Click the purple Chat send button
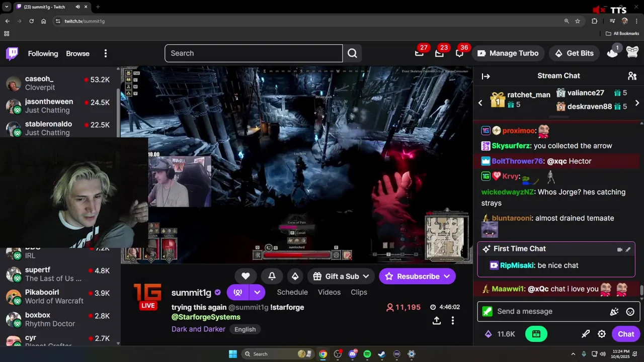The image size is (644, 362). point(626,334)
